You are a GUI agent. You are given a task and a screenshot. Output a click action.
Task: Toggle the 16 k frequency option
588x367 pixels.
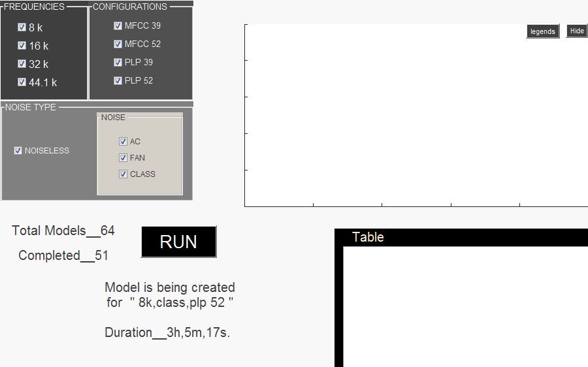click(x=22, y=46)
